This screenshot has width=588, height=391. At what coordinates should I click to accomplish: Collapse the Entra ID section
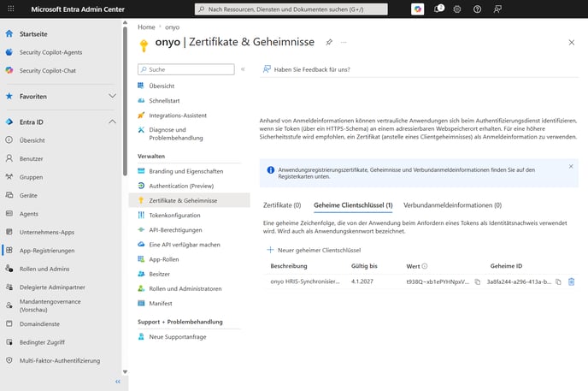click(112, 121)
